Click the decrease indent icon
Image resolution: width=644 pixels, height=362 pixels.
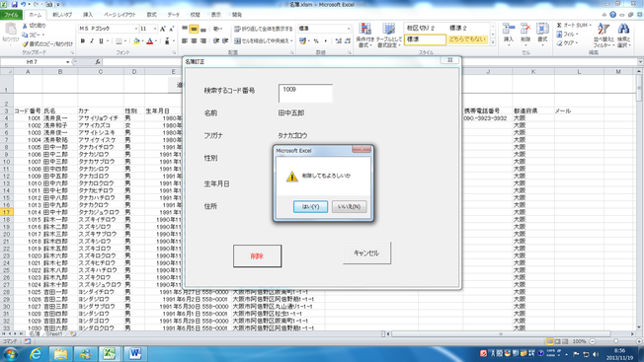[216, 41]
